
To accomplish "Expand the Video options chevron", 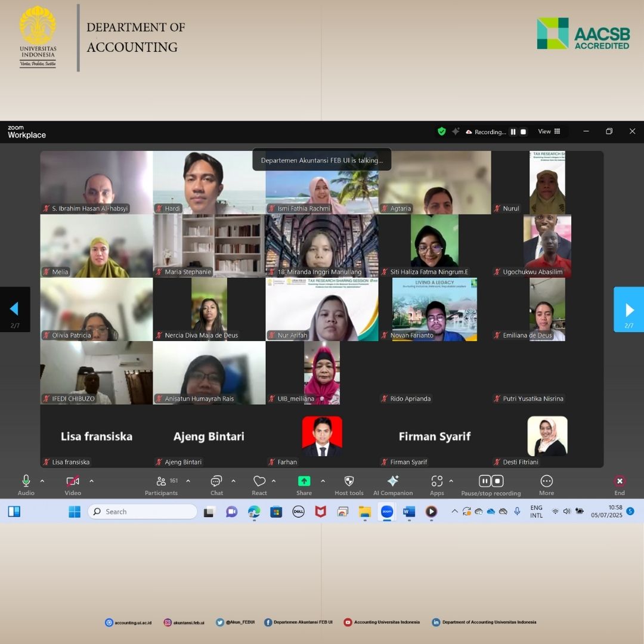I will pyautogui.click(x=91, y=481).
